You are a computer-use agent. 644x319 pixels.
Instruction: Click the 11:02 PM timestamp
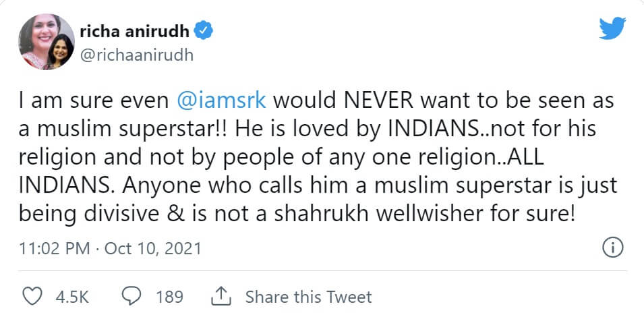coord(55,248)
